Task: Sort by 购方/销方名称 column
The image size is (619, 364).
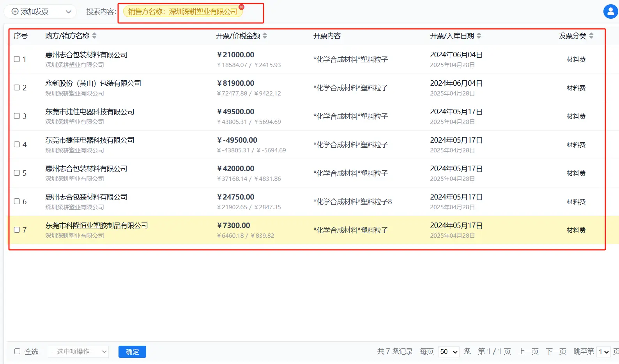Action: click(94, 36)
